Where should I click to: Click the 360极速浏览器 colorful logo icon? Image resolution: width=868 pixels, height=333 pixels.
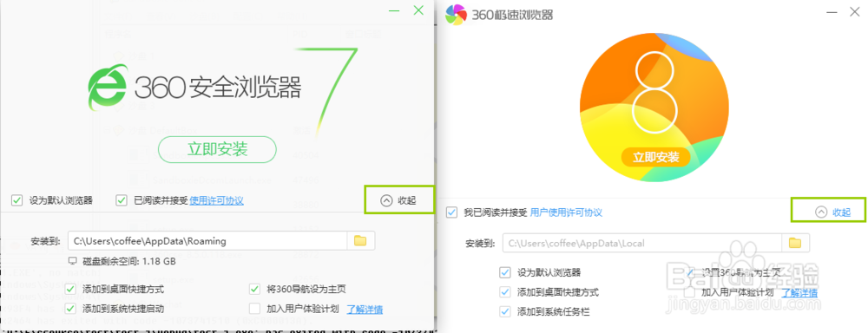(457, 14)
